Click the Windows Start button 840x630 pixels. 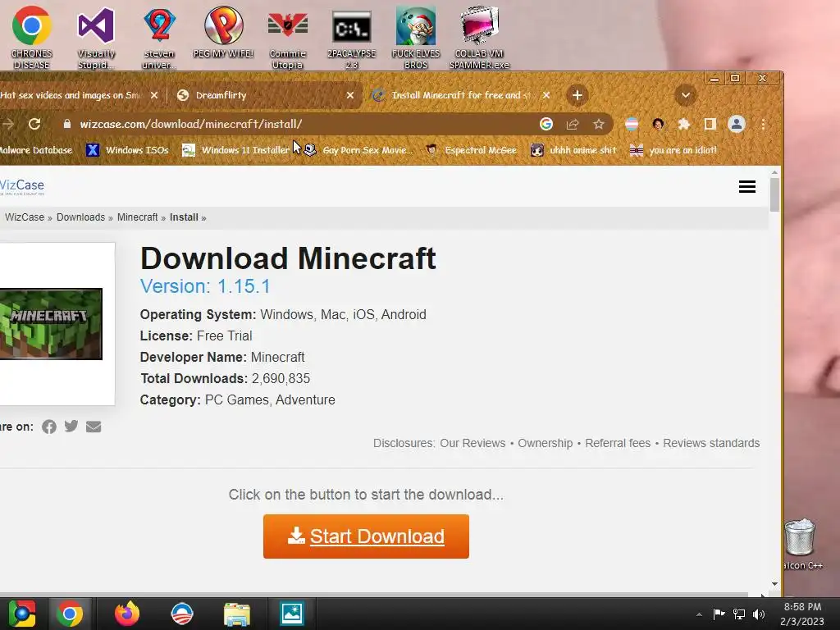pyautogui.click(x=21, y=614)
